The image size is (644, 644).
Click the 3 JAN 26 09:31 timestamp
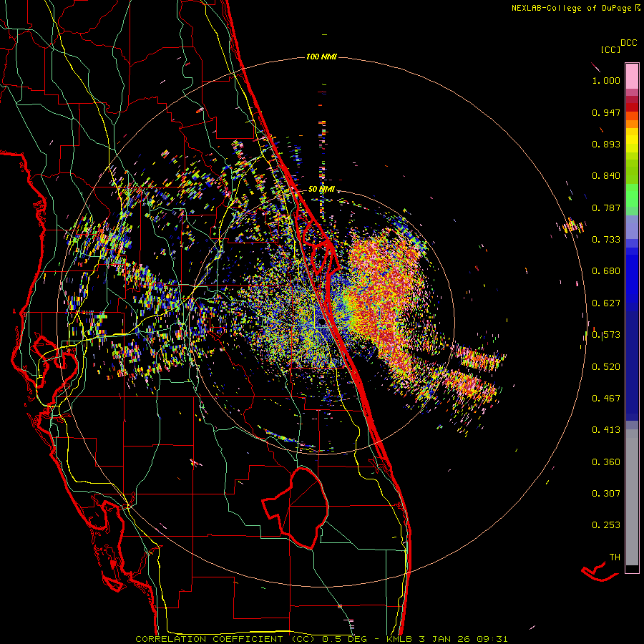point(463,639)
